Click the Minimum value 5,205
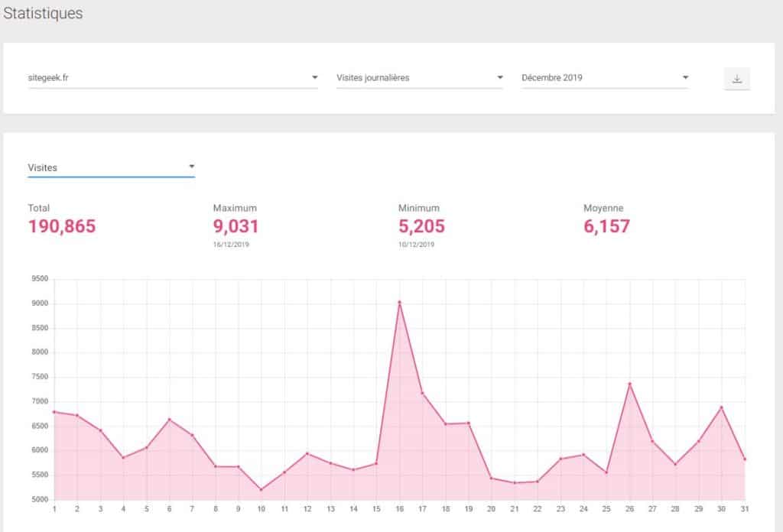 pyautogui.click(x=421, y=226)
